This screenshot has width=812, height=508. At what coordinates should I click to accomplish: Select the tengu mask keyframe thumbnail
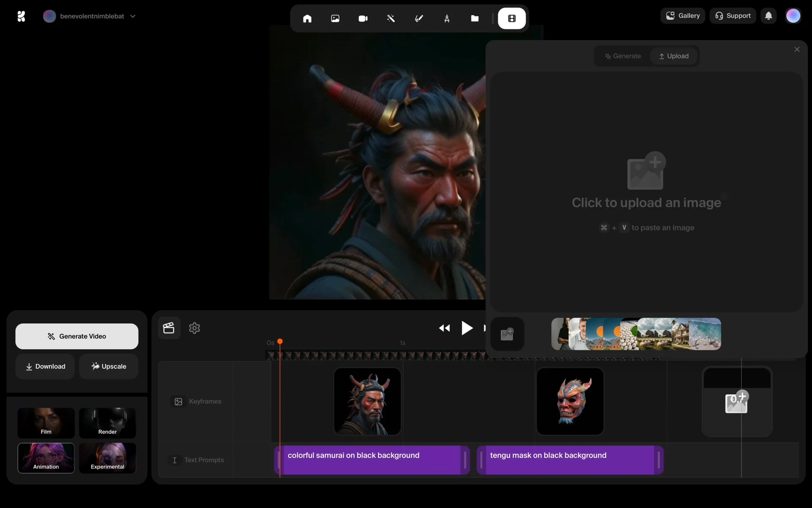(570, 401)
